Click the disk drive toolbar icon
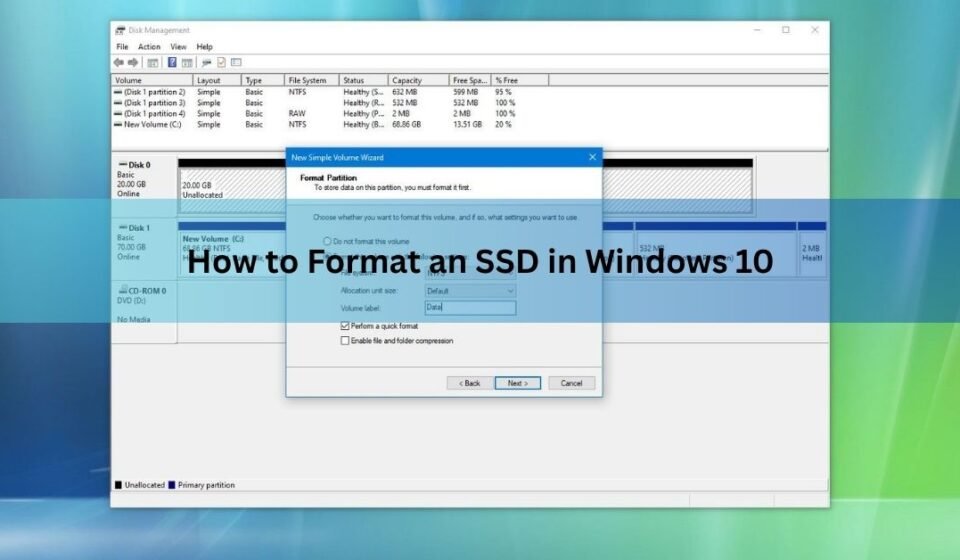 [x=206, y=62]
